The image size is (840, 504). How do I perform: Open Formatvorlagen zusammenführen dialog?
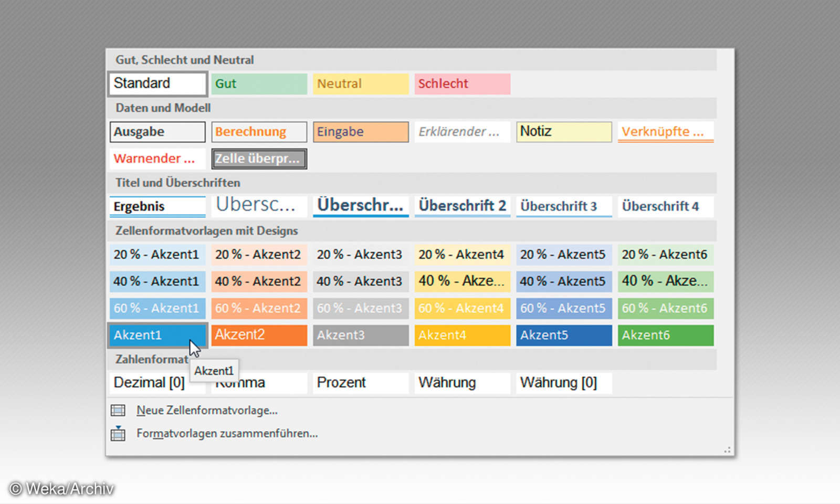[226, 434]
